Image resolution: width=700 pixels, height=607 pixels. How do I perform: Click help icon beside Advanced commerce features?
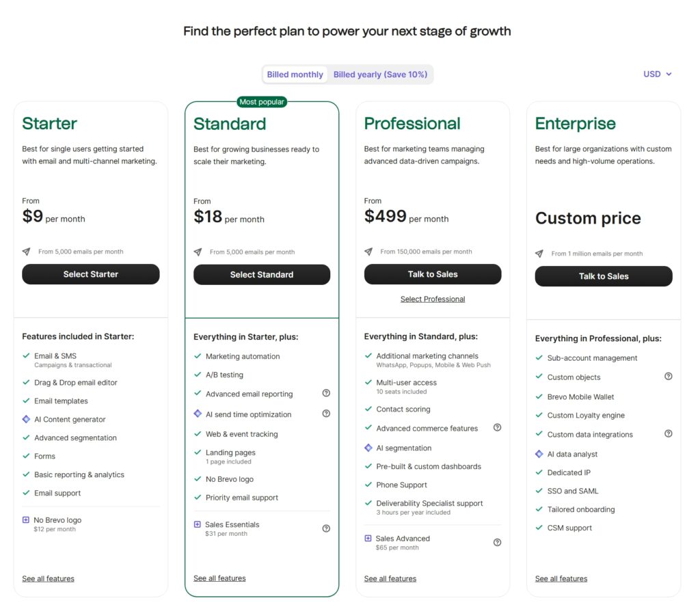pos(497,428)
